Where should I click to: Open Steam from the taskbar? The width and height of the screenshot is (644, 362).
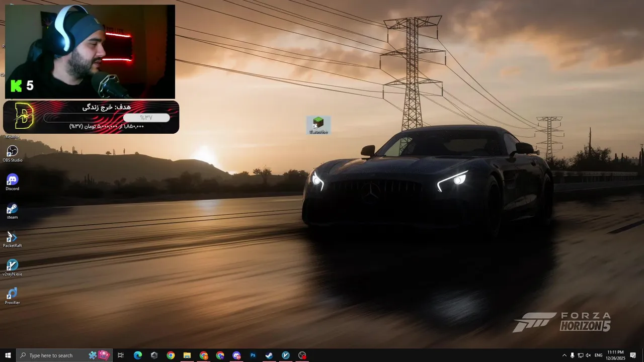tap(269, 355)
